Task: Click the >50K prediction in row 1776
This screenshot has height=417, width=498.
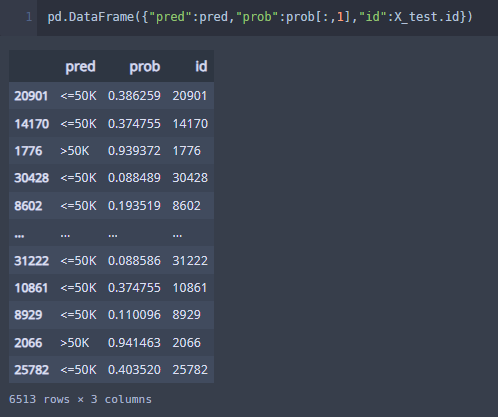Action: [75, 151]
